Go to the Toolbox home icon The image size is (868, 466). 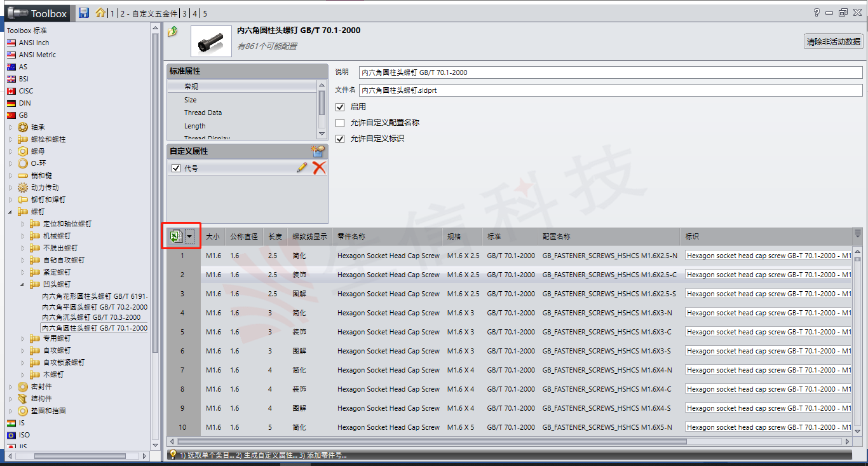click(x=100, y=13)
